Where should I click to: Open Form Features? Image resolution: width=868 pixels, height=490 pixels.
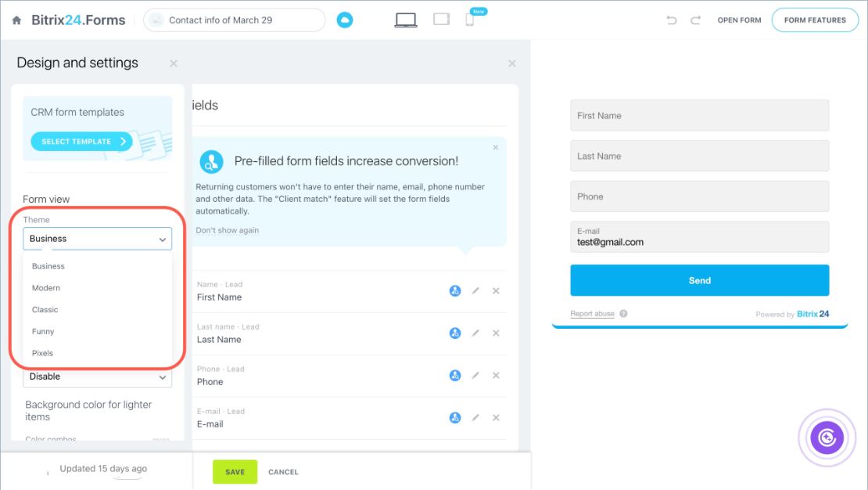tap(815, 20)
